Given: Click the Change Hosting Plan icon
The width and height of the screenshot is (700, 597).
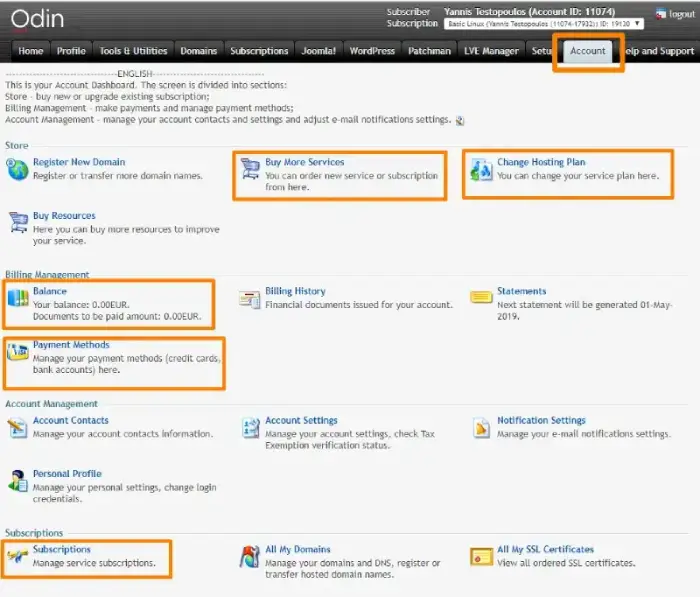Looking at the screenshot, I should coord(481,170).
